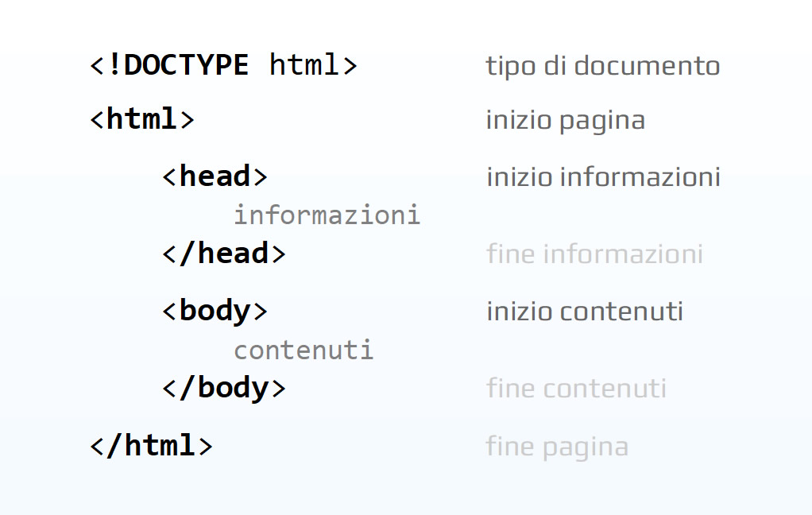This screenshot has height=515, width=812.
Task: Click the word 'html' after DOCTYPE
Action: [304, 65]
